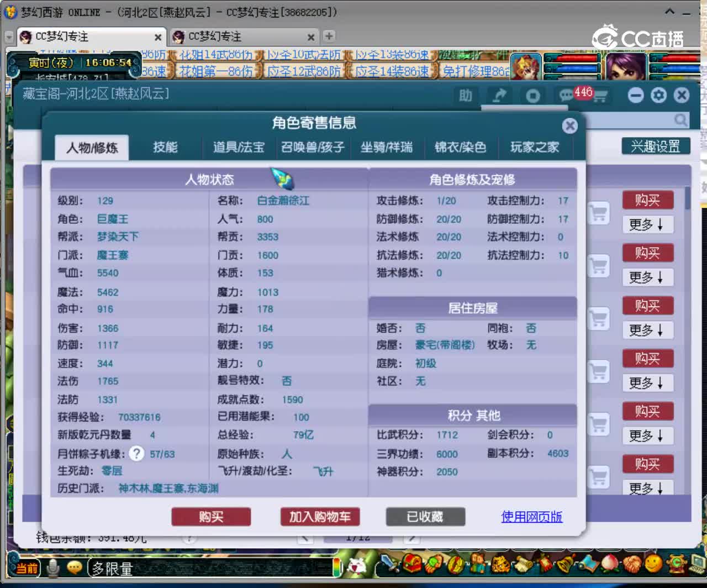Screen dimensions: 707x588
Task: Click the red 购买 button in the dialog
Action: coord(211,517)
